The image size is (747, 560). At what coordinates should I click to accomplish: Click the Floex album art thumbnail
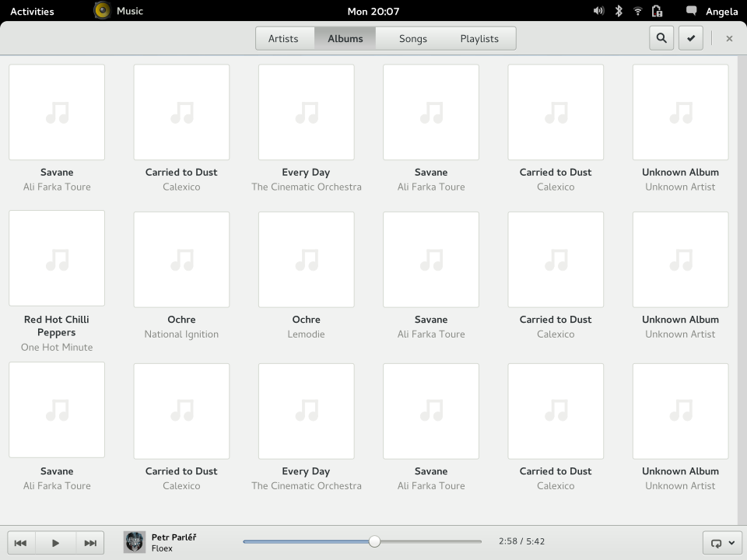pyautogui.click(x=135, y=542)
